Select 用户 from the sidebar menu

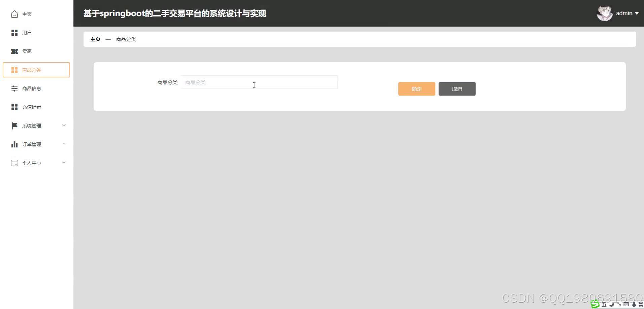point(27,33)
